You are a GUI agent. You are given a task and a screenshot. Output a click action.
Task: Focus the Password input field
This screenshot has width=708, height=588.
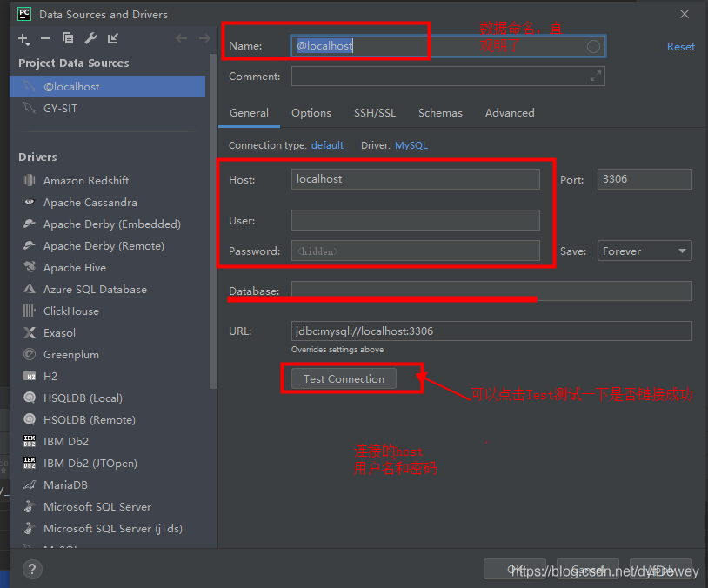[416, 251]
